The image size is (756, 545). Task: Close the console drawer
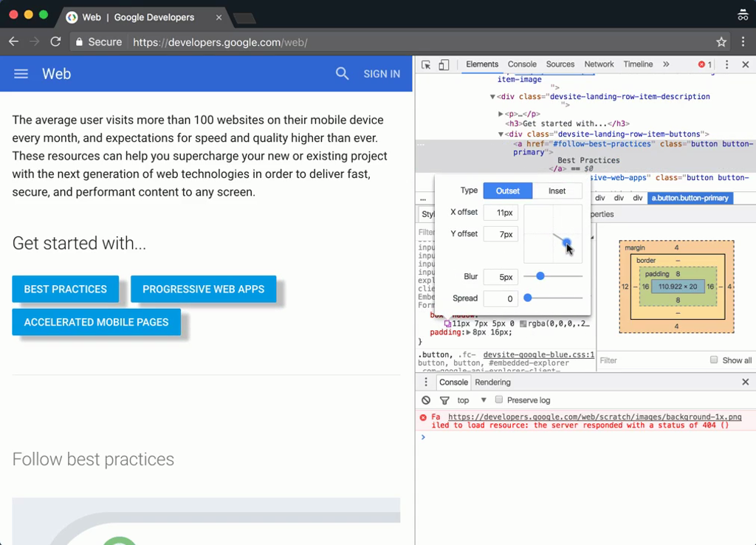pyautogui.click(x=746, y=382)
